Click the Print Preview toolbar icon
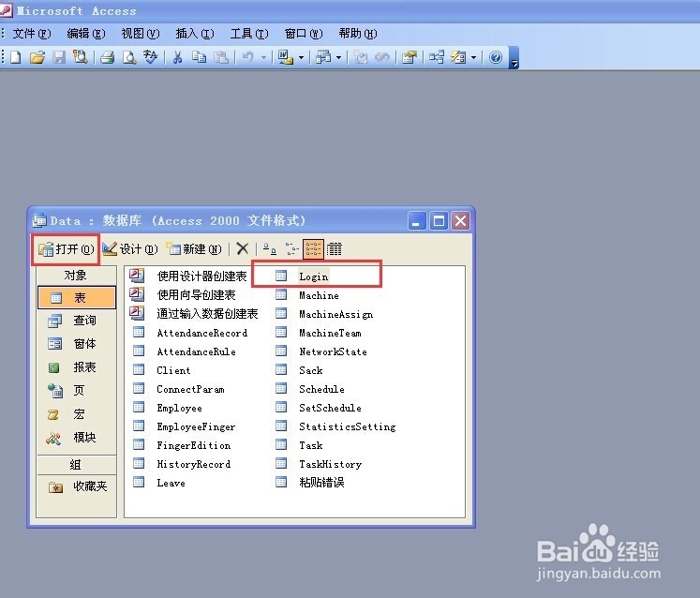This screenshot has width=700, height=598. 129,57
